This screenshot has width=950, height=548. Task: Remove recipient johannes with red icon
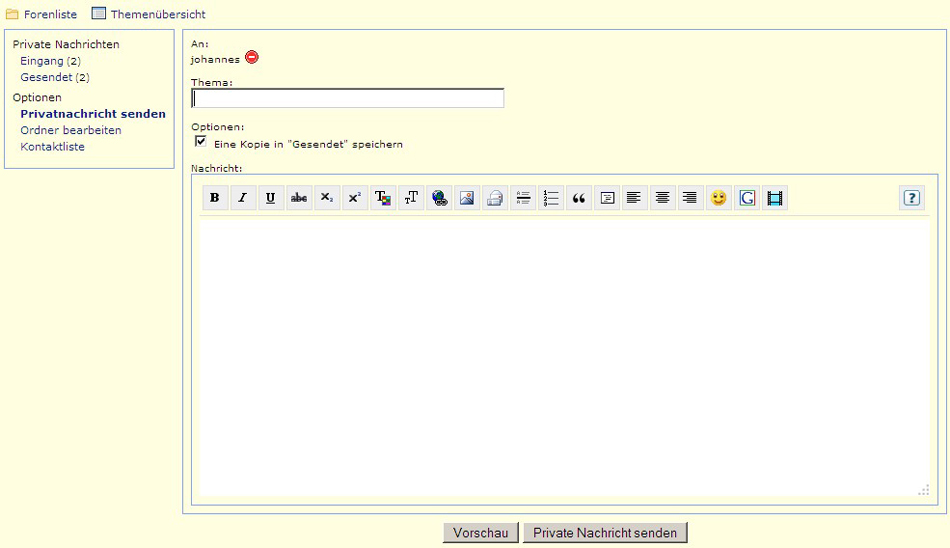(251, 58)
